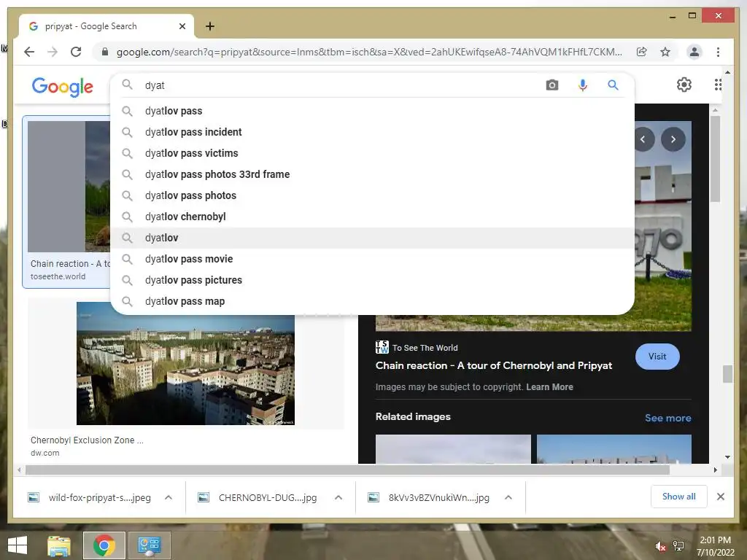This screenshot has height=560, width=747.
Task: Open the Learn More copyright link
Action: (x=549, y=387)
